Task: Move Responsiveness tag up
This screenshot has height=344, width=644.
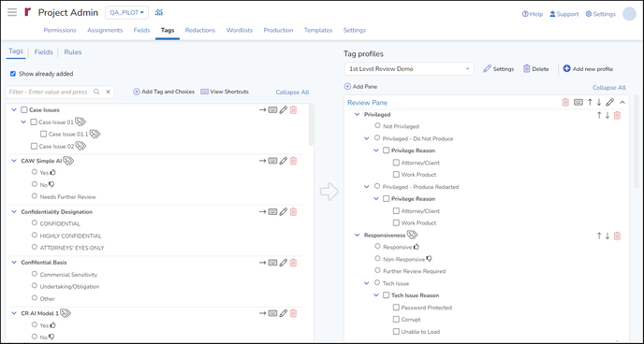Action: point(599,236)
